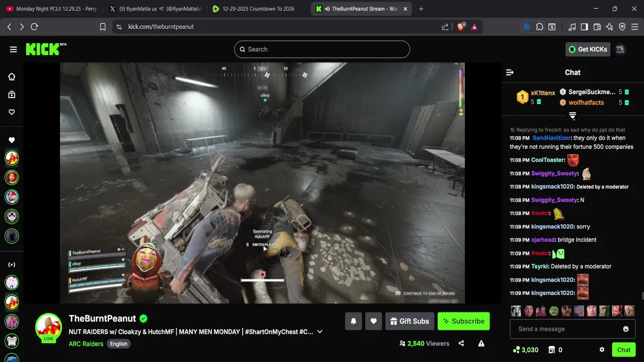Switch to Monday Night PCLII YouTube tab
The width and height of the screenshot is (644, 362).
(52, 9)
